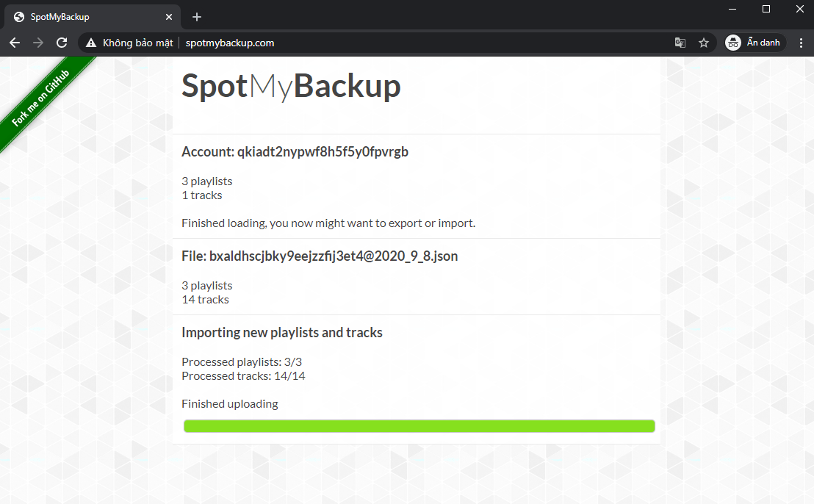
Task: Bookmark this page with the star icon
Action: point(703,43)
